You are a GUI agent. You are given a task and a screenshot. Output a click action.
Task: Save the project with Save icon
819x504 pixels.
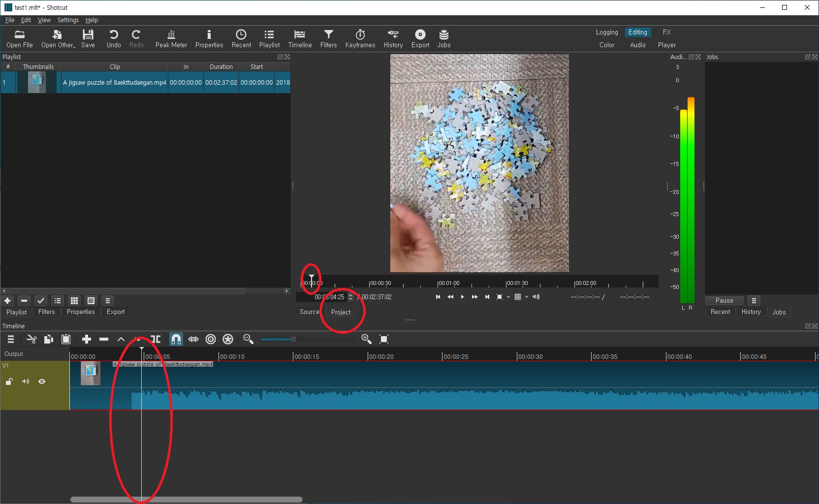[x=88, y=39]
